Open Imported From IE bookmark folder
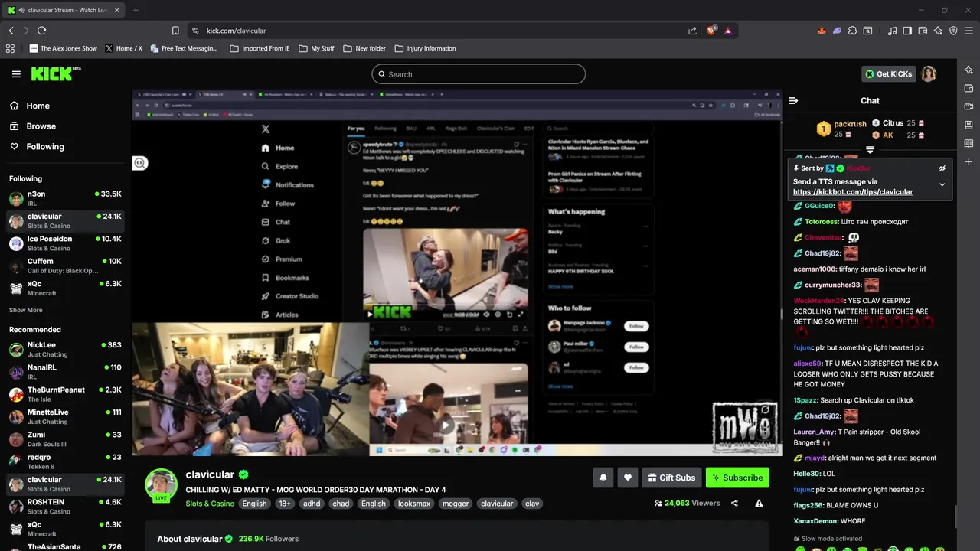The width and height of the screenshot is (980, 551). [x=260, y=48]
